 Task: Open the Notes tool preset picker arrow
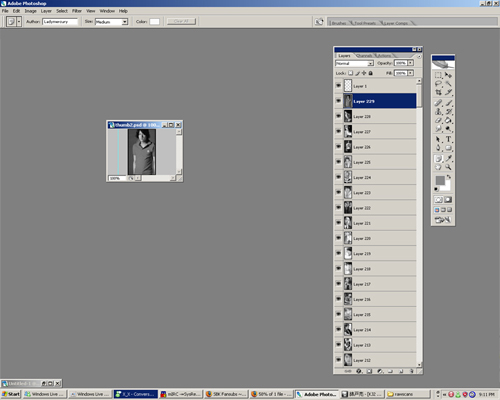19,22
